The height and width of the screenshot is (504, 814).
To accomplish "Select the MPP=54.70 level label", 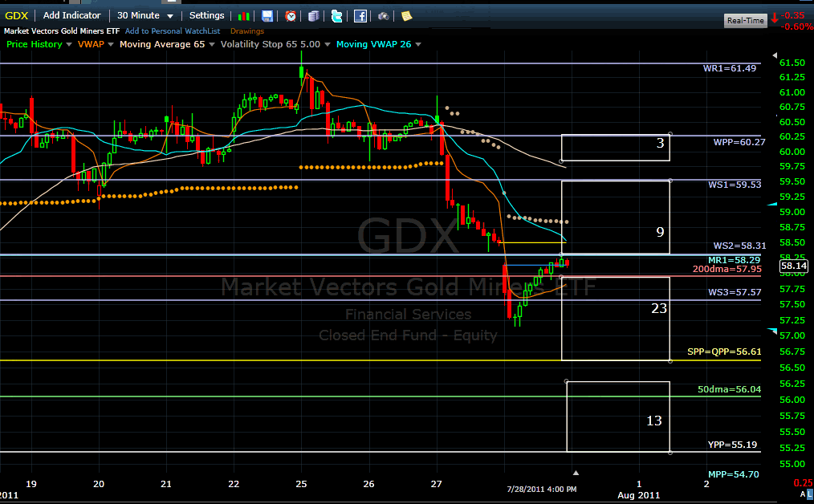I will (x=734, y=474).
